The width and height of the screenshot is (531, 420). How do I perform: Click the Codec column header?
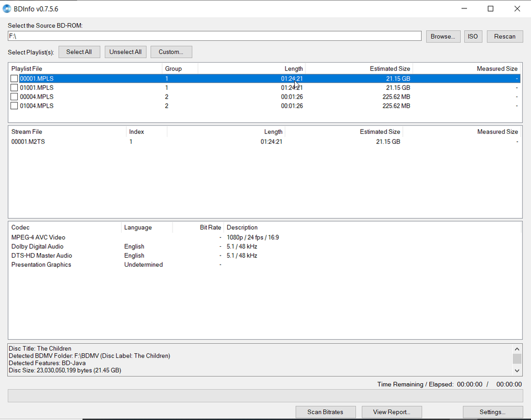[65, 227]
